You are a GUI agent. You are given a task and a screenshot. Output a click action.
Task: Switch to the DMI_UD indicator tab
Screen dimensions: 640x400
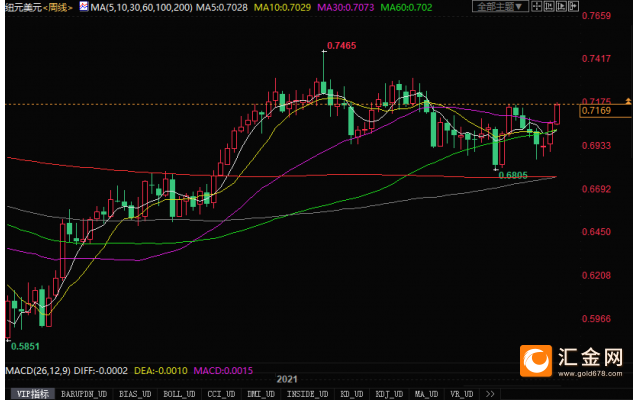(261, 394)
